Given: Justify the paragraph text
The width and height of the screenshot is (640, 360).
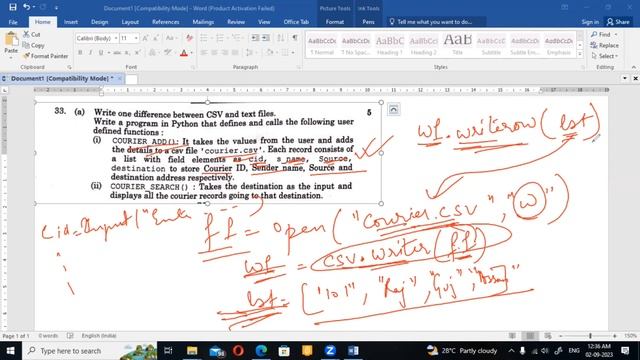Looking at the screenshot, I should pyautogui.click(x=235, y=53).
